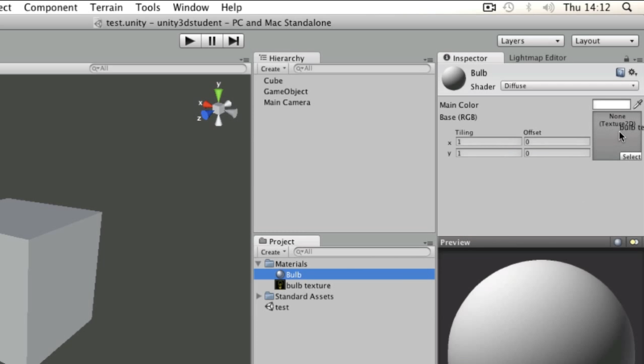This screenshot has width=644, height=364.
Task: Open the Main Color swatch picker
Action: [x=611, y=105]
